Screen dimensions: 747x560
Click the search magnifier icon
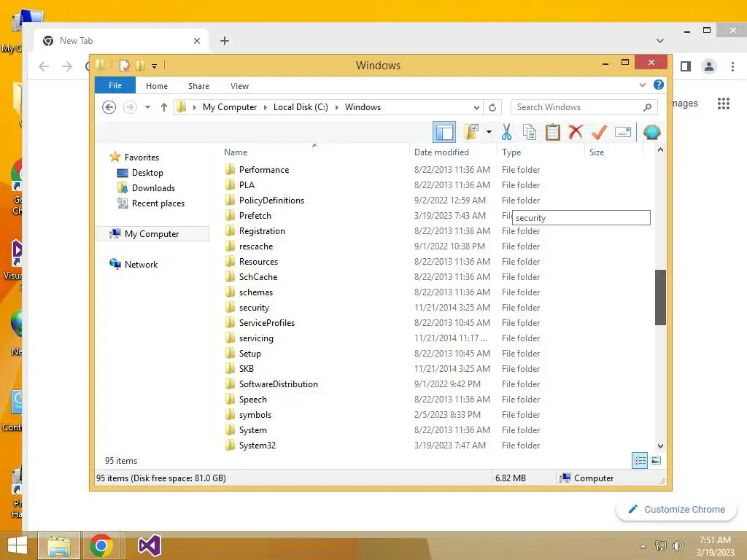click(x=647, y=107)
